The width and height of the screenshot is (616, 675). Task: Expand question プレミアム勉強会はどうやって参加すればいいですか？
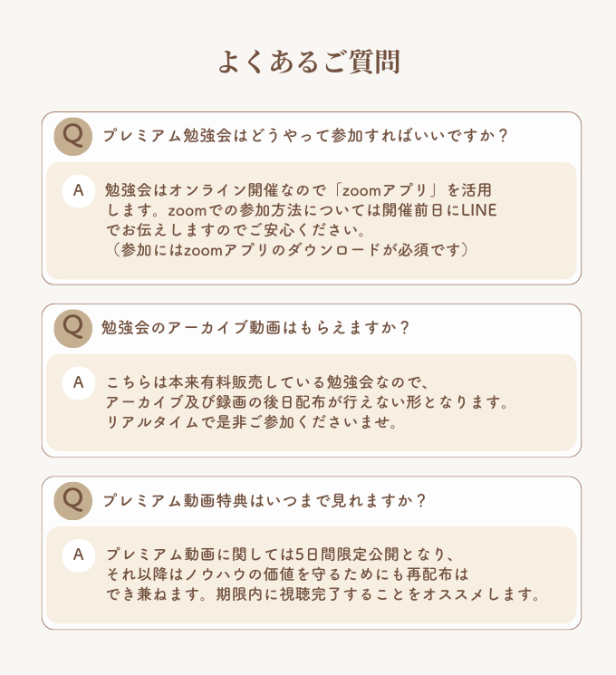(x=305, y=136)
